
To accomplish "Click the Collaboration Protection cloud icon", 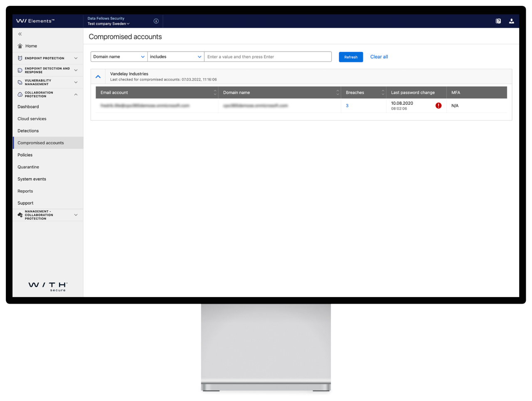I will tap(20, 94).
